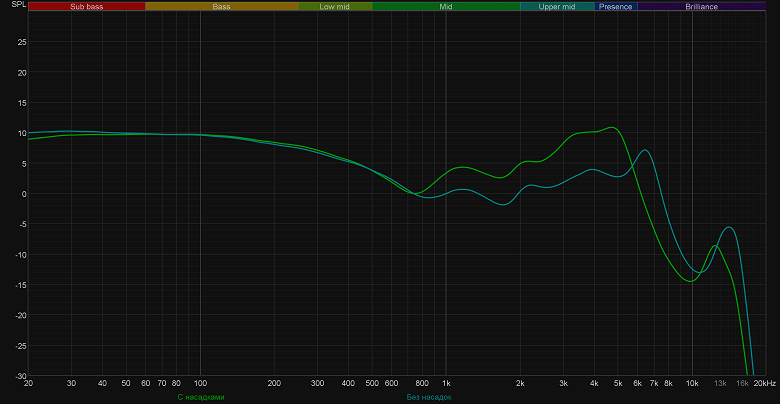The image size is (780, 404).
Task: Click the 3k frequency label
Action: point(564,383)
